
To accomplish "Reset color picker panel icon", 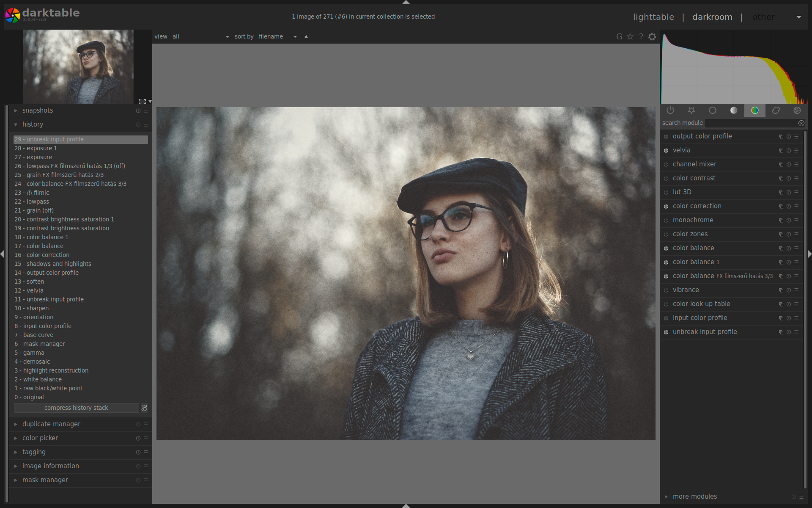I will 138,439.
